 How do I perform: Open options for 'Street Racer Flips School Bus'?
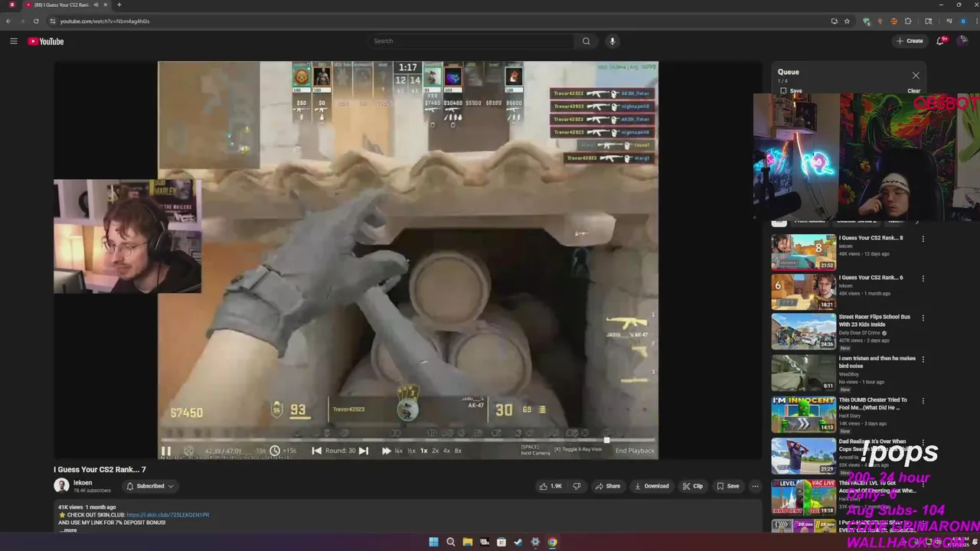923,318
